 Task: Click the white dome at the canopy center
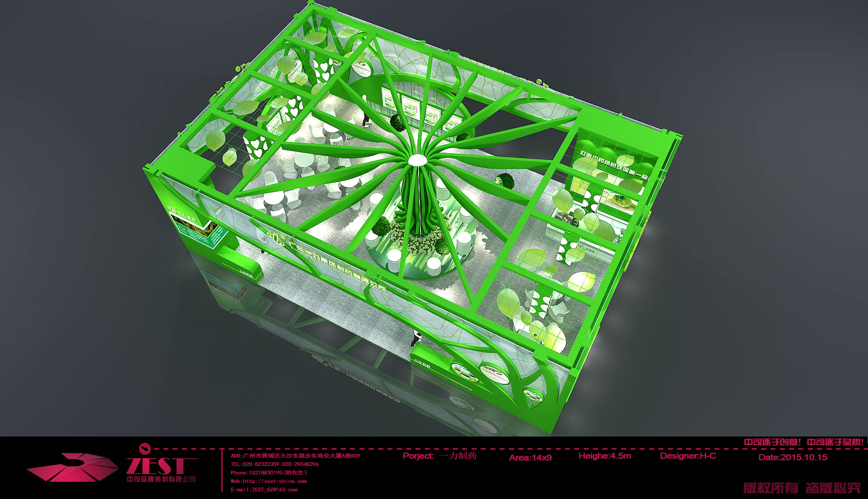(x=418, y=160)
